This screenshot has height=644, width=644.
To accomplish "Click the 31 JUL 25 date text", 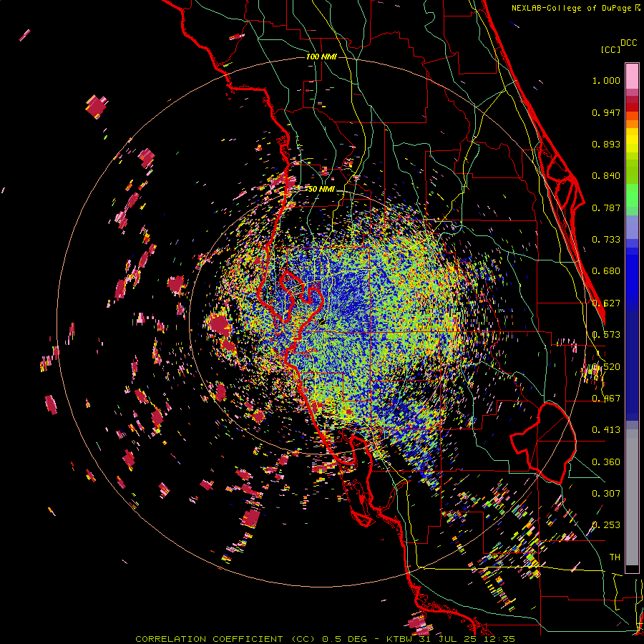I will [448, 639].
